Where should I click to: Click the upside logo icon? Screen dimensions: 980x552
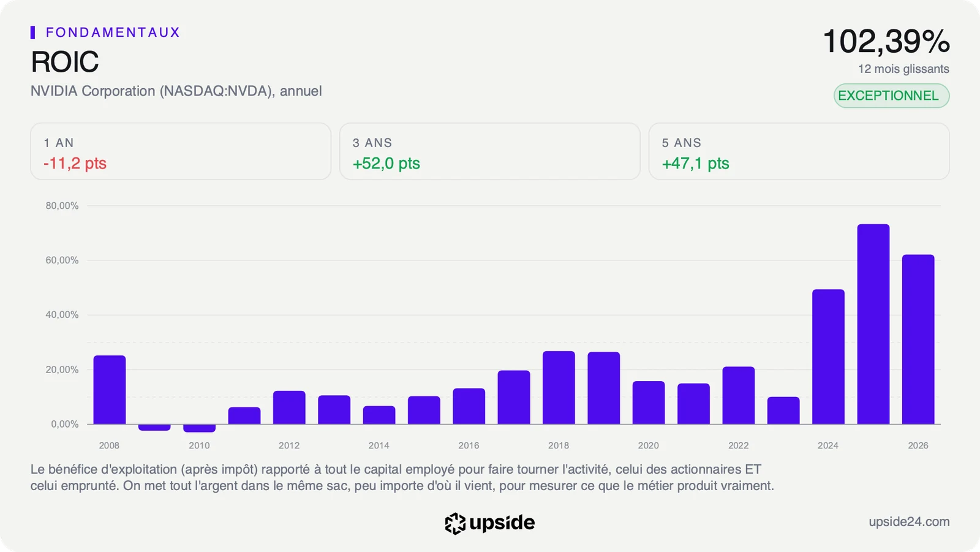(455, 523)
